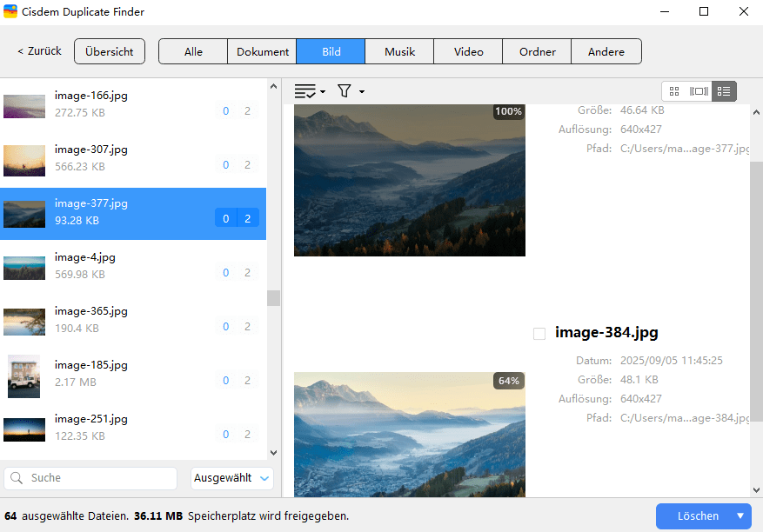Toggle selected count on image-4.jpg row
This screenshot has height=532, width=763.
(x=226, y=273)
